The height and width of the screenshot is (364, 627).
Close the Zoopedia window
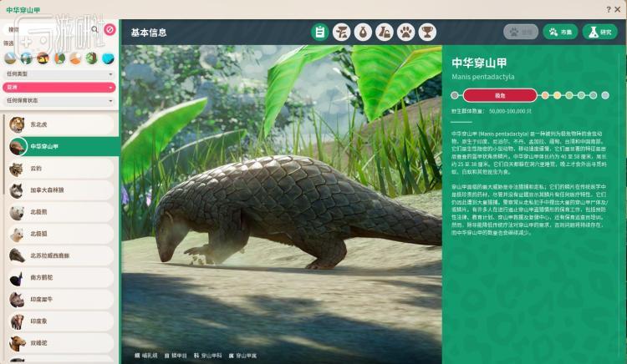tap(618, 9)
